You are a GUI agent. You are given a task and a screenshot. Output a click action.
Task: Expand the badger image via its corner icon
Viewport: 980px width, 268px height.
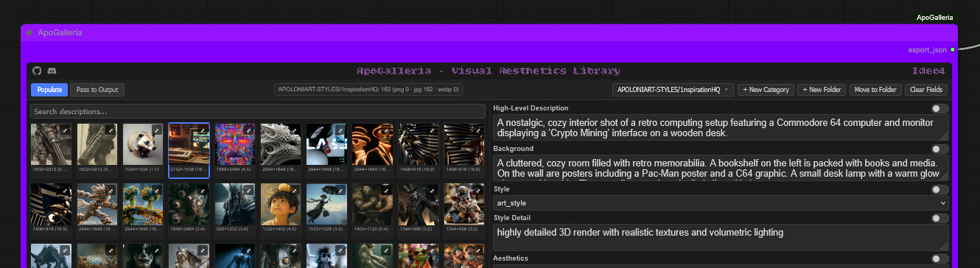click(x=156, y=130)
